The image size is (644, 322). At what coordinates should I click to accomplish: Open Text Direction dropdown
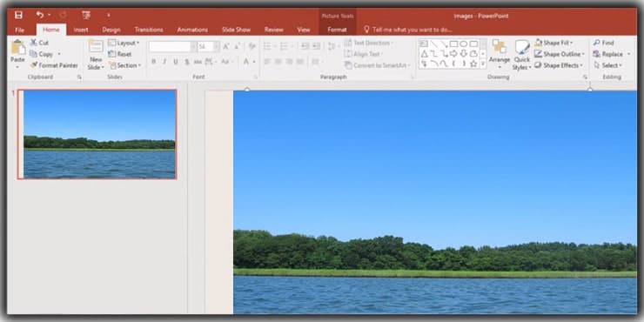pos(368,43)
